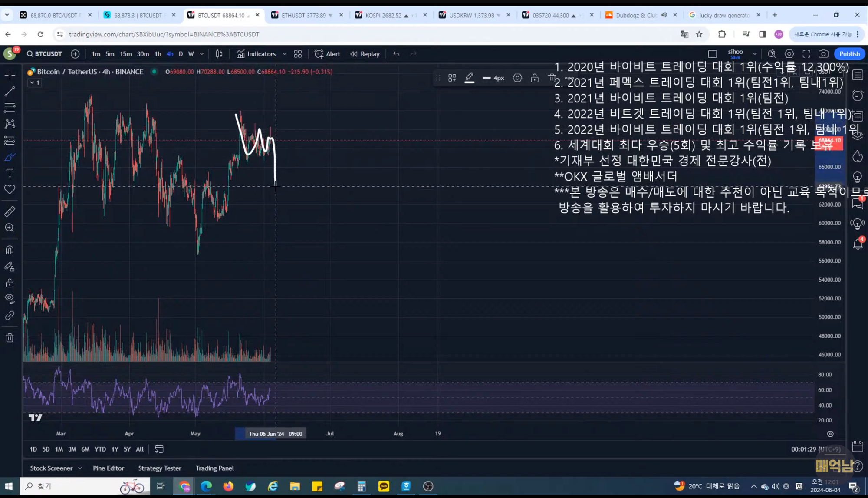
Task: Start bar Replay mode
Action: click(x=365, y=54)
